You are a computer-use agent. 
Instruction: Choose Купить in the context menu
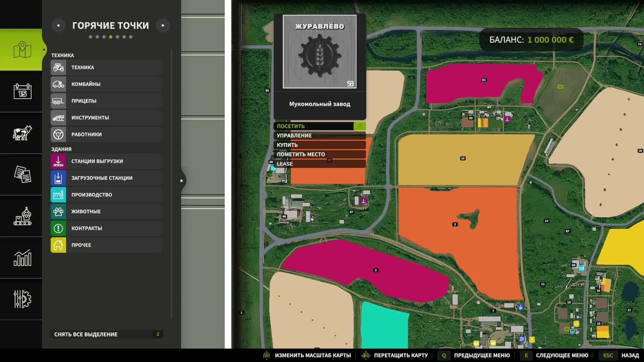pyautogui.click(x=319, y=145)
